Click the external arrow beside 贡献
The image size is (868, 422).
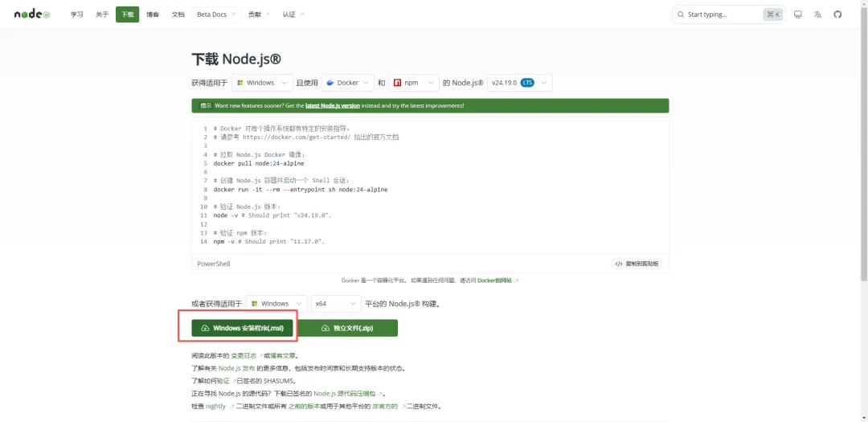[268, 14]
